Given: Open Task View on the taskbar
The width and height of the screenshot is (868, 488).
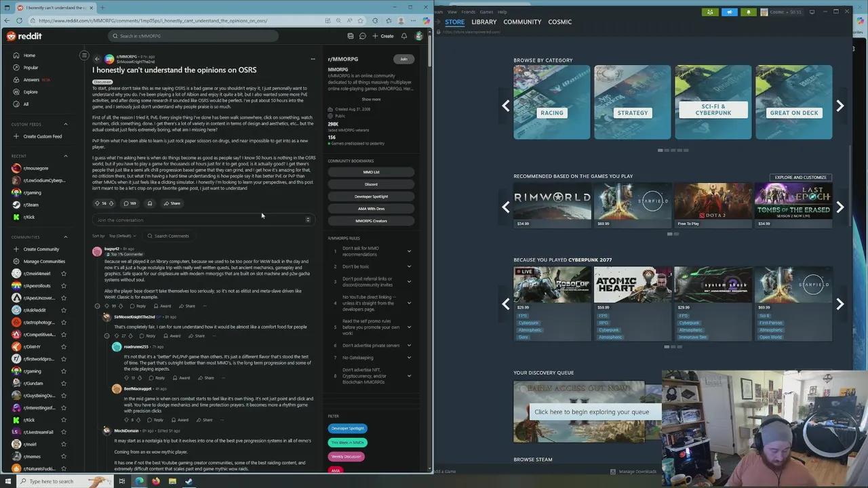Looking at the screenshot, I should pos(122,481).
